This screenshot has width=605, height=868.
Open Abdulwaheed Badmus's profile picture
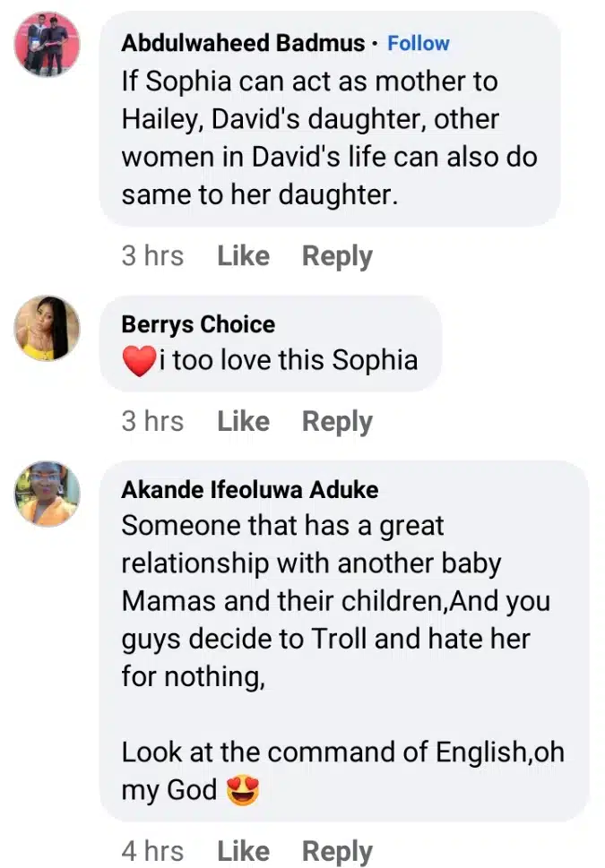coord(48,45)
